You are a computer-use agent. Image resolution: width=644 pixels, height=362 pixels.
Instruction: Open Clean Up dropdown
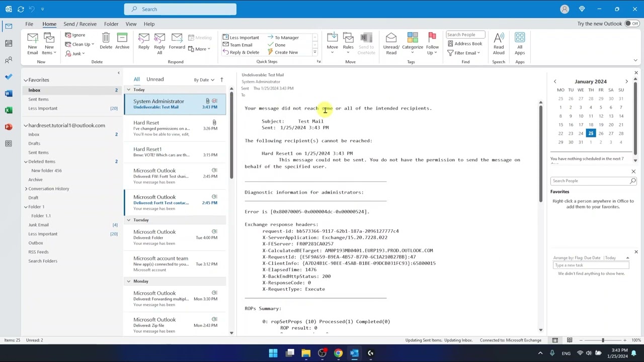(79, 44)
